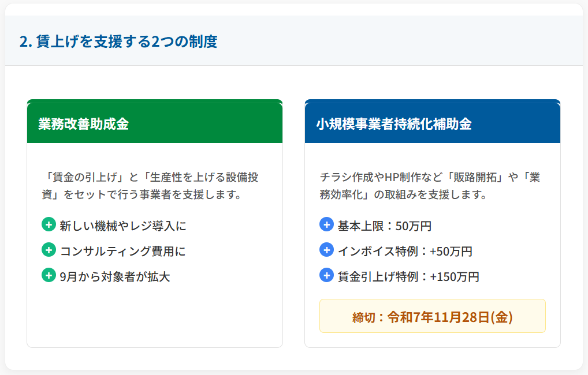This screenshot has height=375, width=588.
Task: Click green plus icon beside コンサルティング費用に
Action: pyautogui.click(x=49, y=250)
